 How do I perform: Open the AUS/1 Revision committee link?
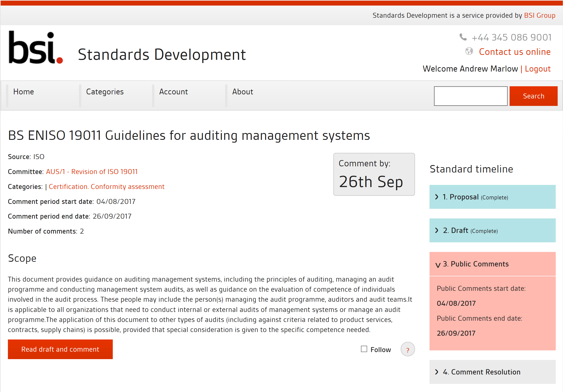tap(92, 172)
